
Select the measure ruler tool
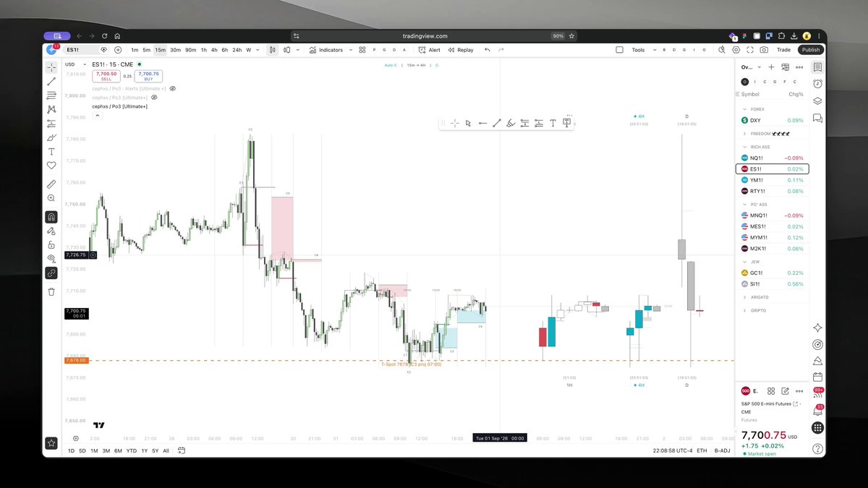point(51,184)
